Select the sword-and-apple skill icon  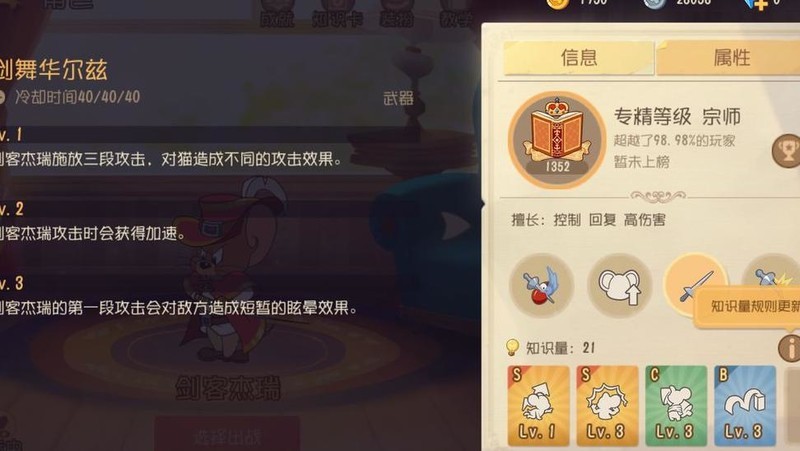(x=541, y=286)
